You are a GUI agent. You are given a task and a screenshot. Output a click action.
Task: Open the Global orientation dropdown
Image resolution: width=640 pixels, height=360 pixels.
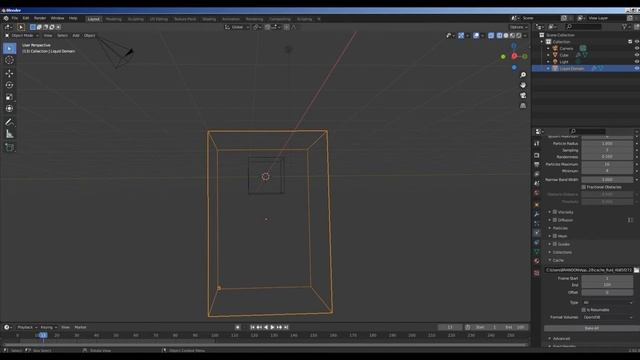237,27
